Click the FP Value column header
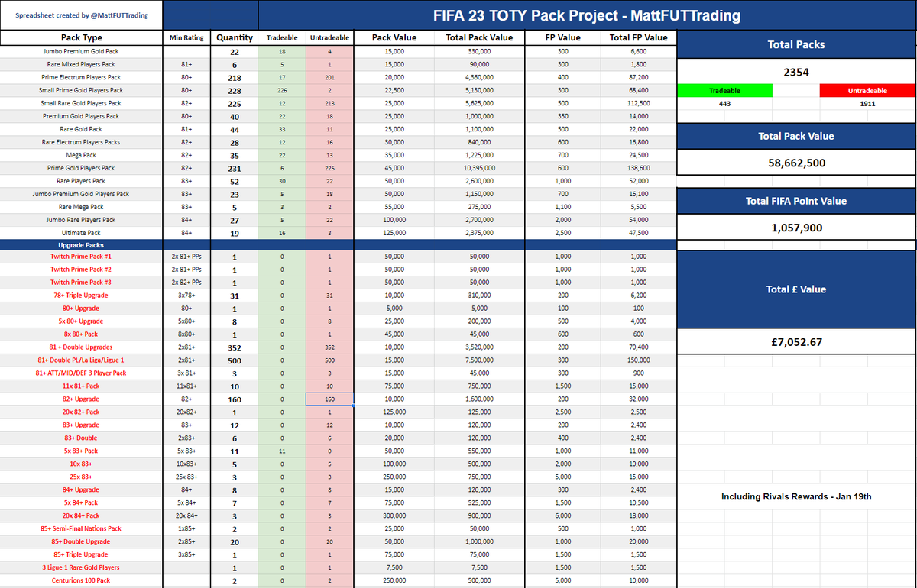This screenshot has width=917, height=588. 562,37
